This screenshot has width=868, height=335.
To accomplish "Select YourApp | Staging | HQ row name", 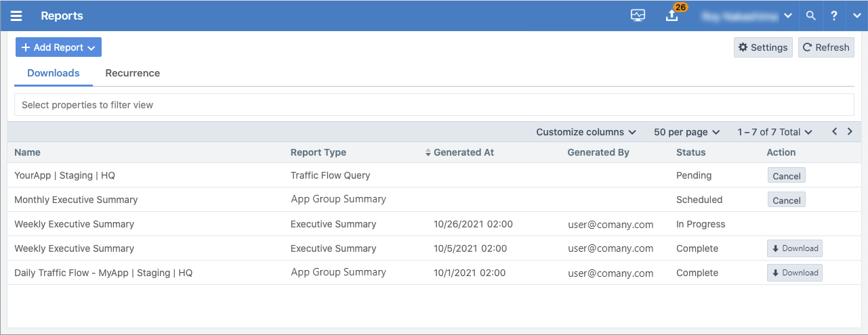I will pyautogui.click(x=64, y=175).
